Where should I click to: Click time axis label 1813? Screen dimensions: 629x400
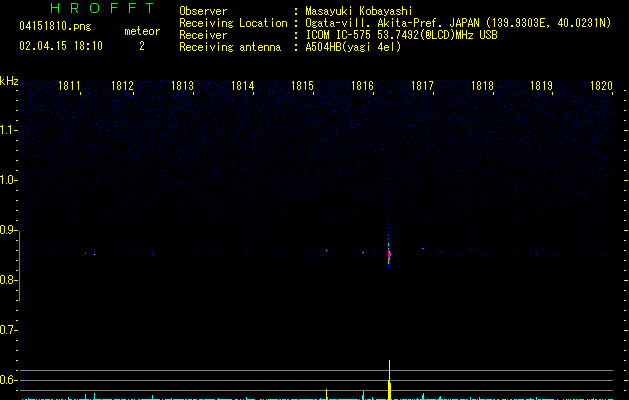pyautogui.click(x=183, y=86)
